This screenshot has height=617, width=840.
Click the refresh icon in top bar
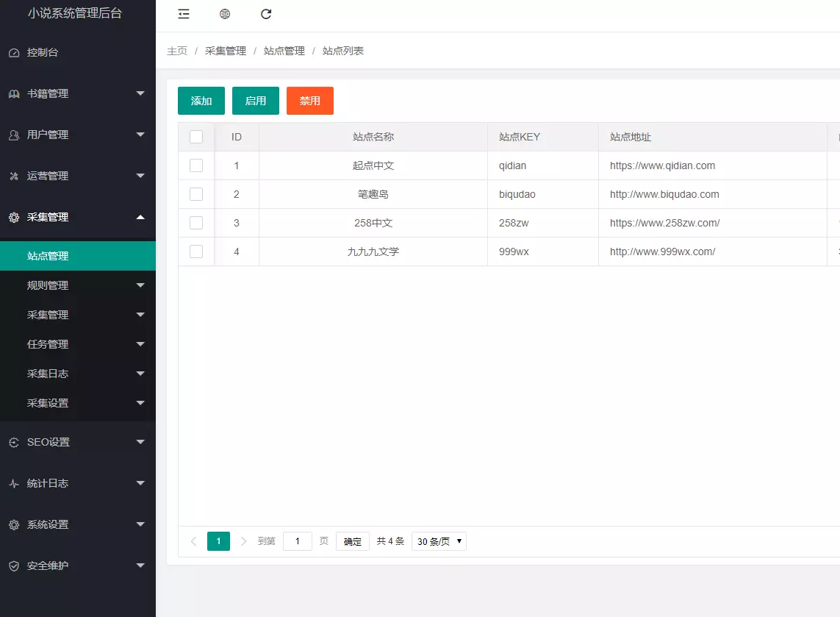(x=266, y=14)
